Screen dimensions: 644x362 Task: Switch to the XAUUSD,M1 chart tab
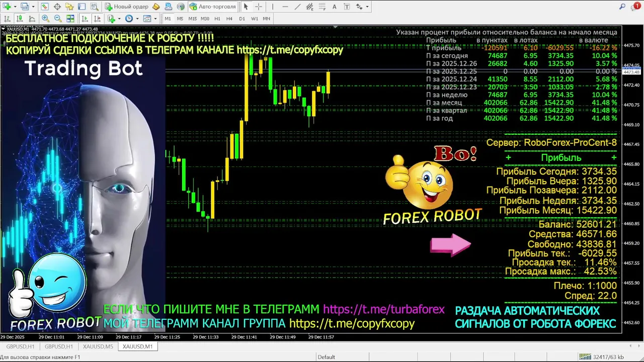tap(138, 346)
